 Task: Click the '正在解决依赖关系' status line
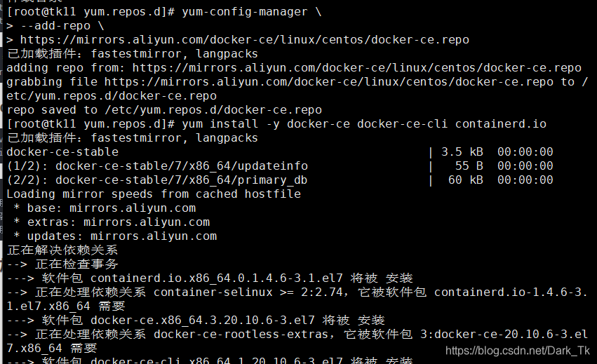coord(62,250)
